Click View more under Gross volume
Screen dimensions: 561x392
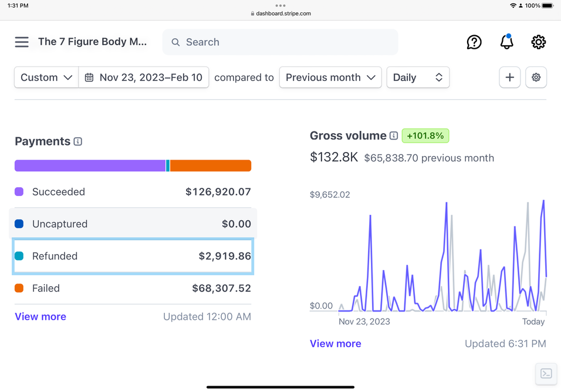pos(336,344)
